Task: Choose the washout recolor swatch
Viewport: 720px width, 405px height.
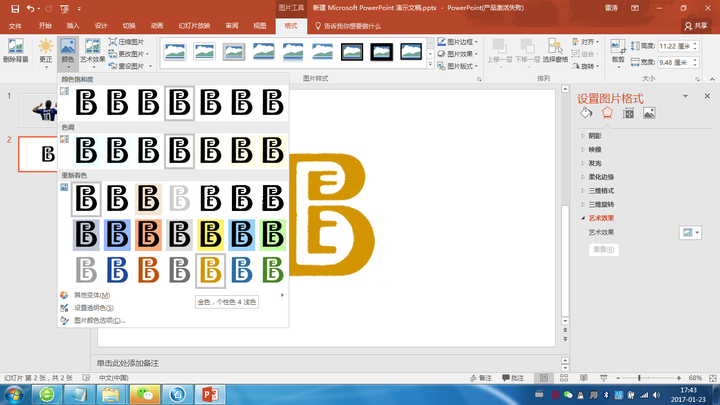Action: [180, 199]
